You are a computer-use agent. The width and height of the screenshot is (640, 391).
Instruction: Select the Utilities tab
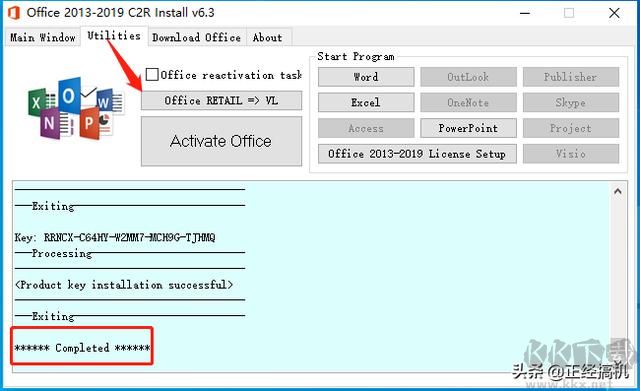click(114, 36)
